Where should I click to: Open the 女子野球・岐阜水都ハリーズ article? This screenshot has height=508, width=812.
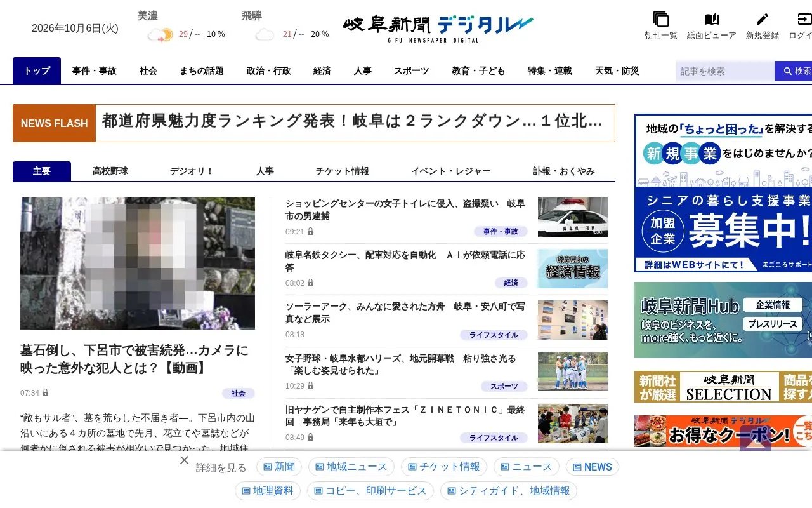[x=401, y=364]
